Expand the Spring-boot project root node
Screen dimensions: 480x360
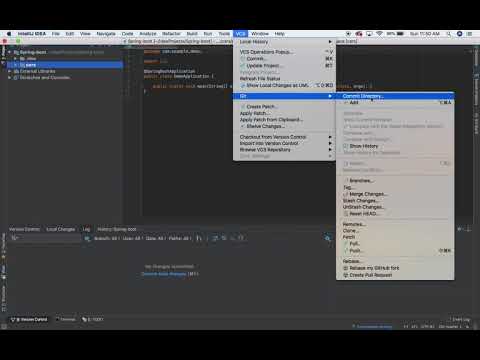(10, 52)
